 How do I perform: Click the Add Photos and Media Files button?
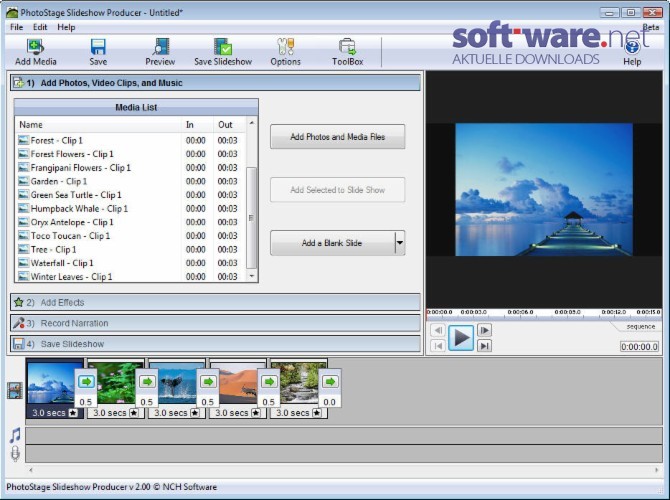click(x=338, y=137)
